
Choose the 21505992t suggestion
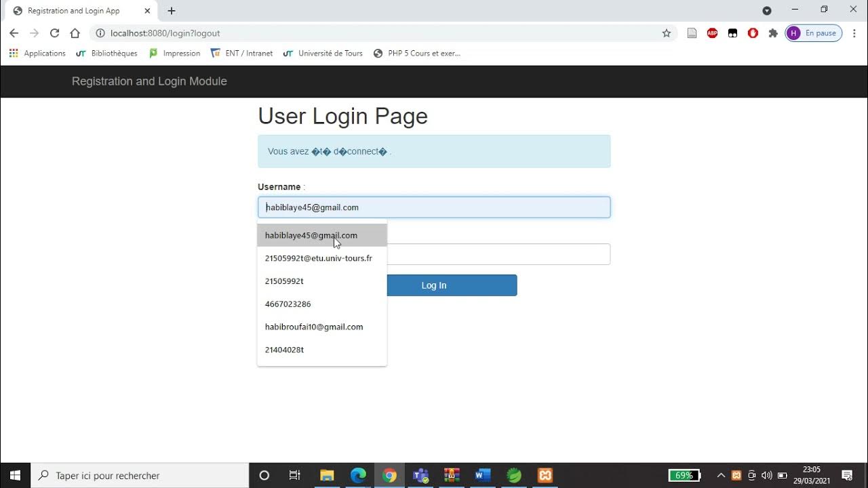(322, 281)
